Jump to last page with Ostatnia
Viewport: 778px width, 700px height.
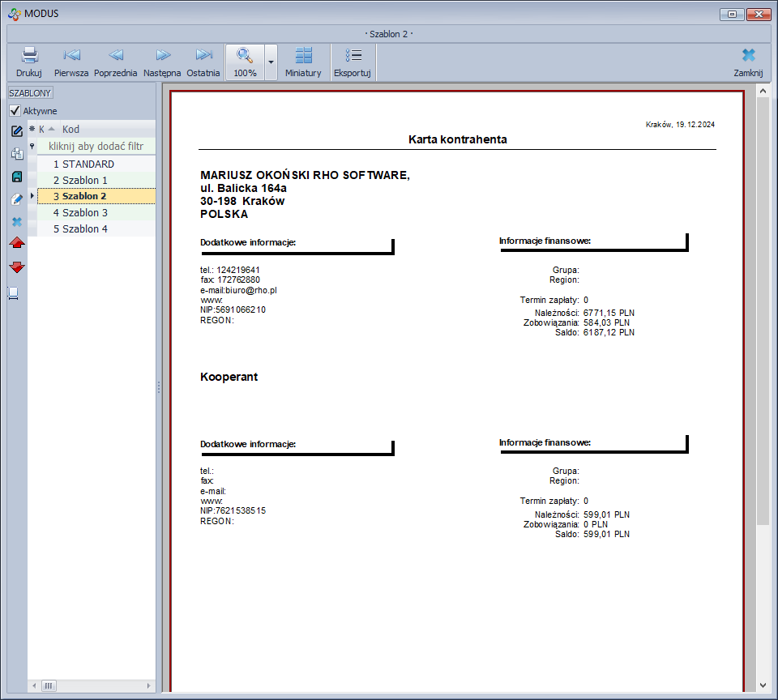coord(203,56)
